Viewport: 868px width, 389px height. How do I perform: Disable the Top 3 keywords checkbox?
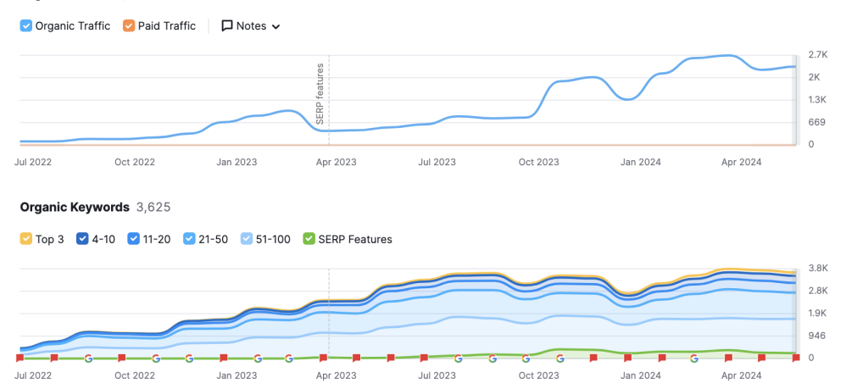point(26,240)
